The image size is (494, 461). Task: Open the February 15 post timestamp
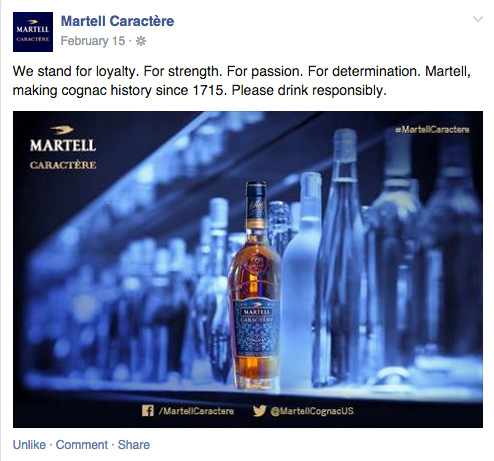(x=93, y=41)
